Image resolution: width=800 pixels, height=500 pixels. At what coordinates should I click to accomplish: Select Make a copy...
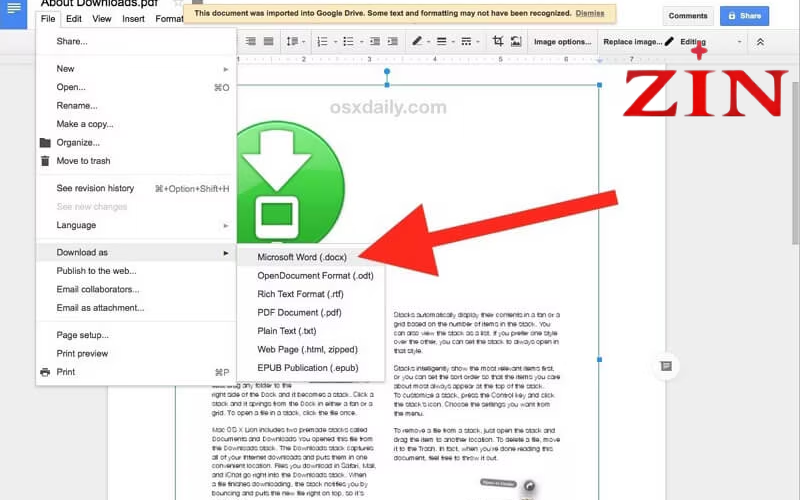[x=136, y=124]
